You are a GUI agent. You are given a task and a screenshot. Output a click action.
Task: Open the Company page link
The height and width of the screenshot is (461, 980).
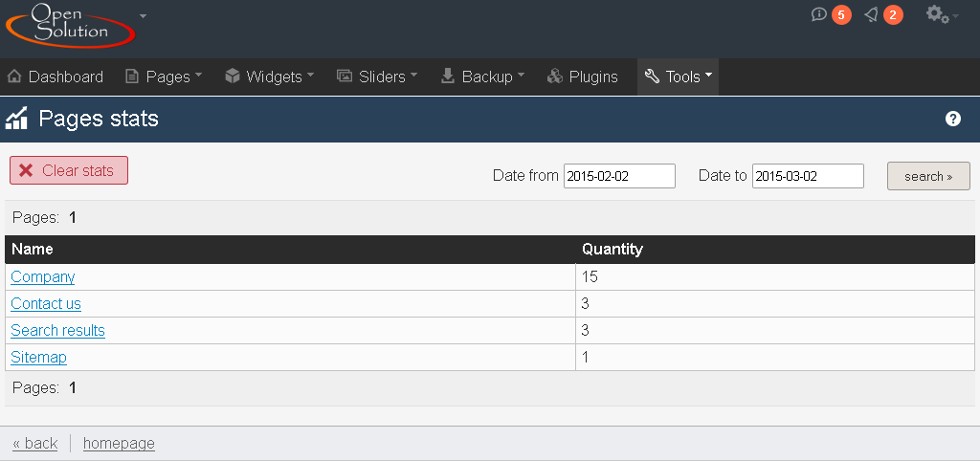tap(43, 276)
